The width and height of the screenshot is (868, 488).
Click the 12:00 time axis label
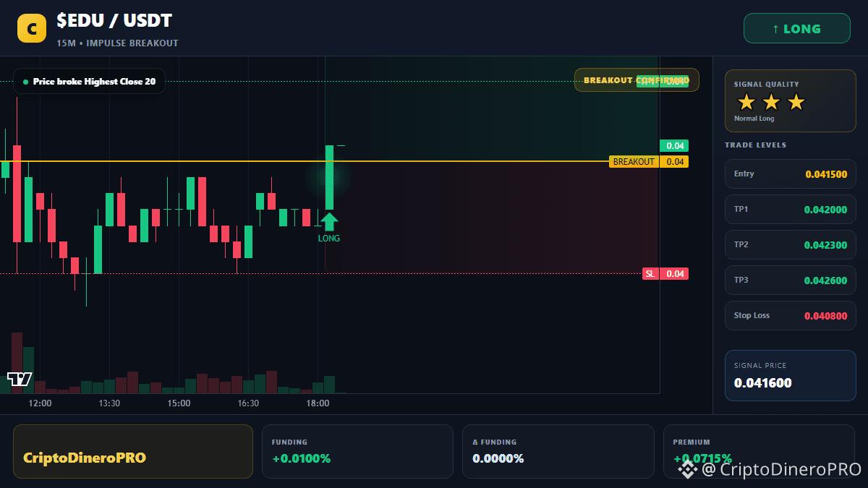click(x=40, y=403)
